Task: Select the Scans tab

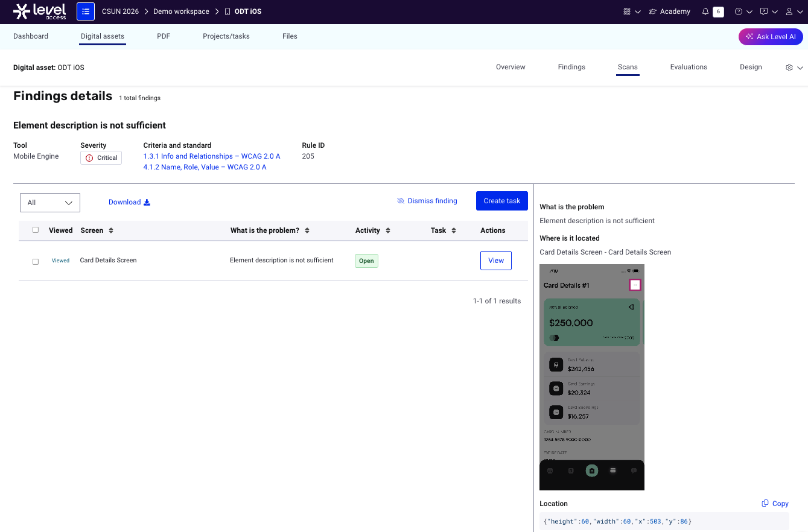Action: [x=628, y=67]
